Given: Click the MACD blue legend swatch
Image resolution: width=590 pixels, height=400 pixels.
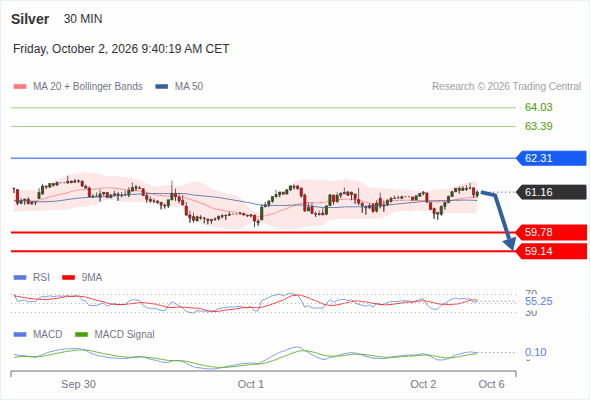Looking at the screenshot, I should (x=20, y=335).
